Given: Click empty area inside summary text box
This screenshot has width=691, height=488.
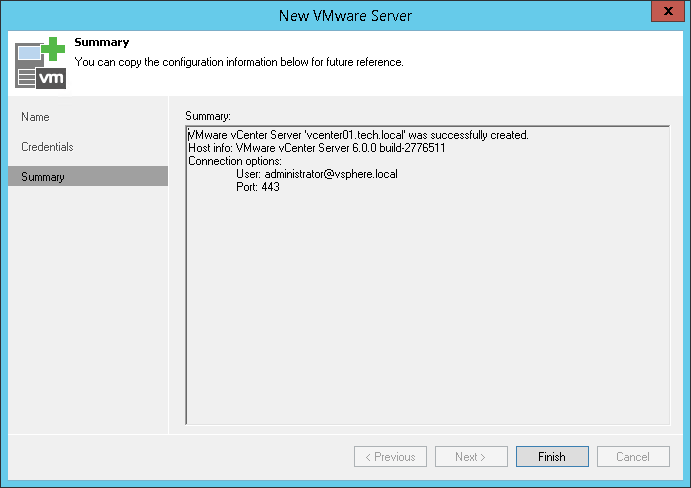Looking at the screenshot, I should [x=427, y=320].
